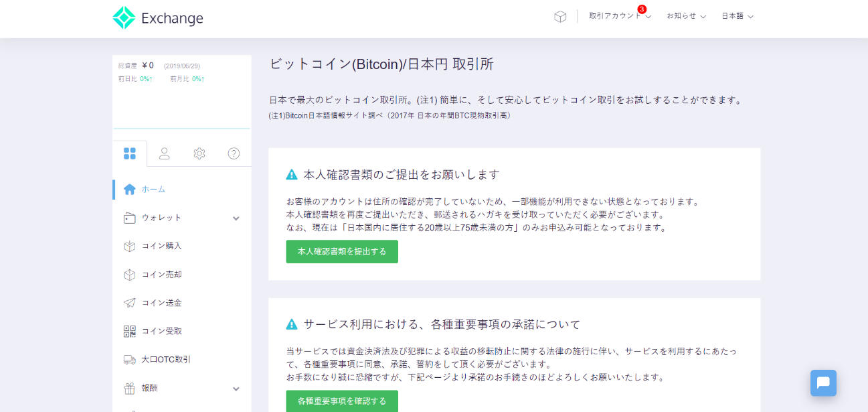Click the page title ビットコイン(Bitcoin)/日本円 取引所
This screenshot has height=412, width=868.
(x=381, y=64)
